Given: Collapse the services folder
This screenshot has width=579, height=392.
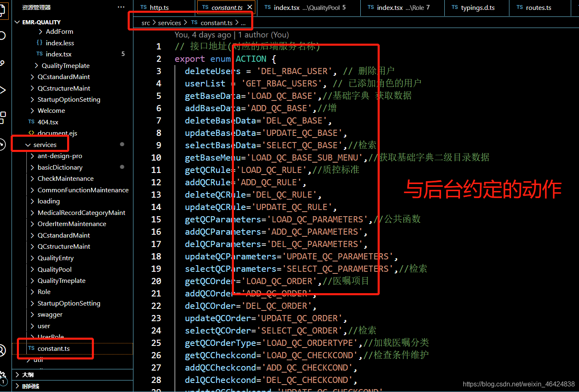Looking at the screenshot, I should pos(45,145).
